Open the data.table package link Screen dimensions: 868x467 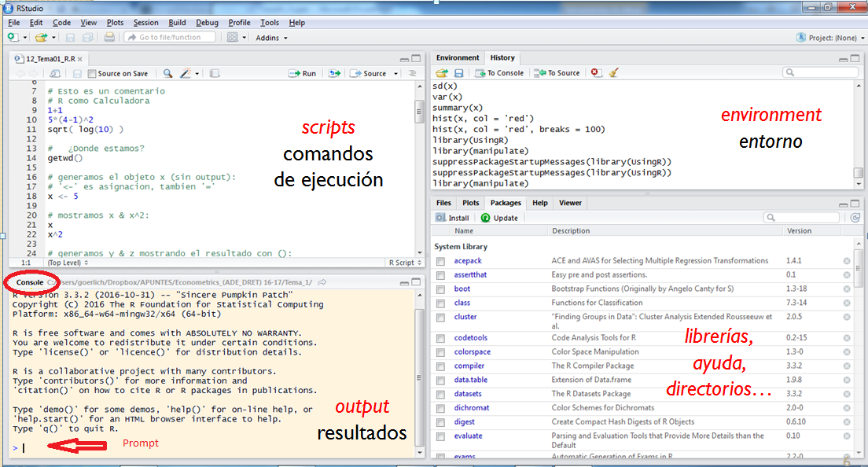tap(470, 381)
